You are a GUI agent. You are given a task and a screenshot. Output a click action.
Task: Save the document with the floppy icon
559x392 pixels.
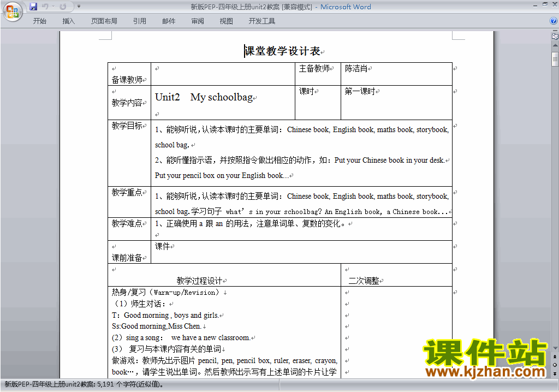pos(33,7)
